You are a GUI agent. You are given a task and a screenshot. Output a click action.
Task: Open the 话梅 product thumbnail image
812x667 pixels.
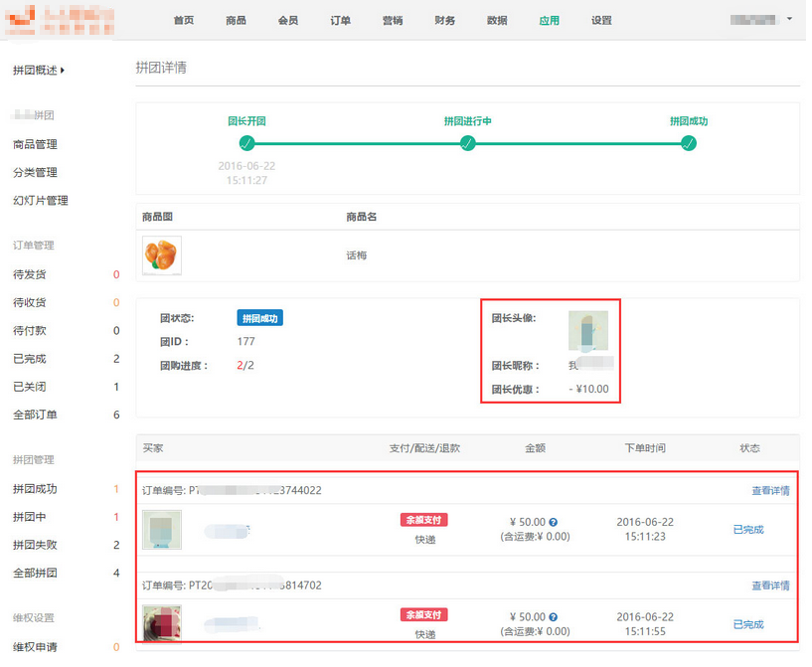161,255
